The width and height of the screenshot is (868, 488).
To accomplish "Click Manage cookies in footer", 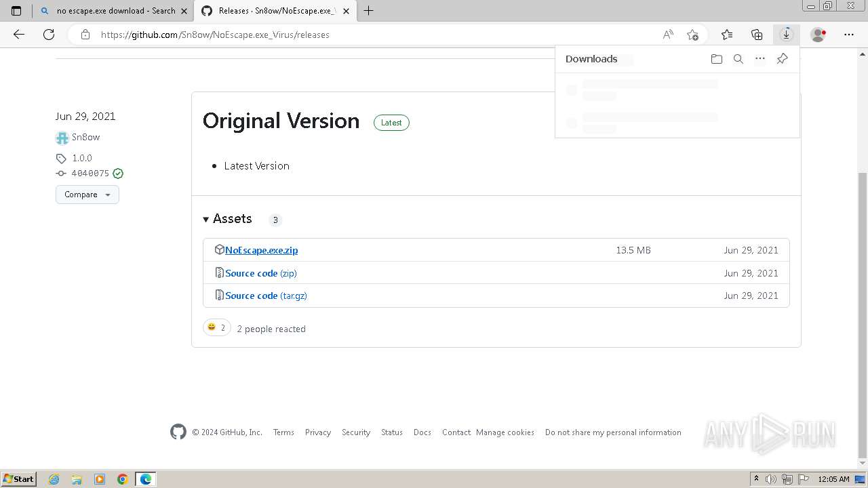I will pyautogui.click(x=505, y=432).
